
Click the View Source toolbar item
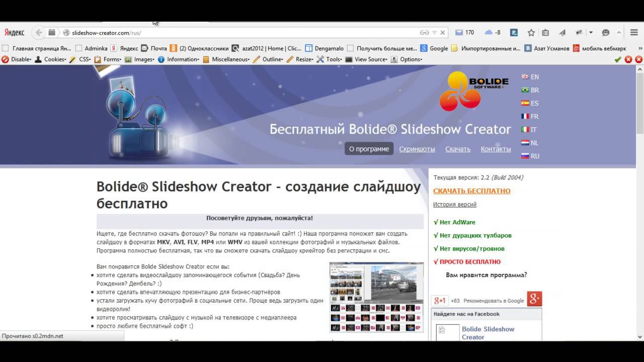(x=366, y=59)
